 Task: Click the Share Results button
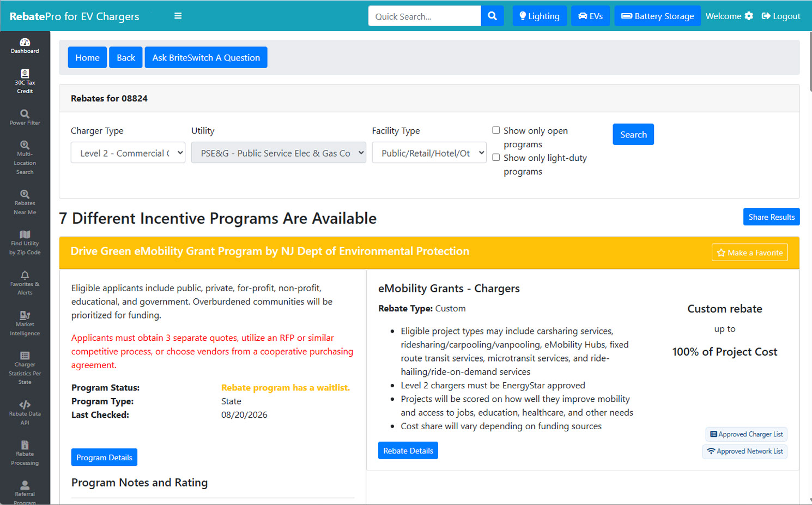772,217
